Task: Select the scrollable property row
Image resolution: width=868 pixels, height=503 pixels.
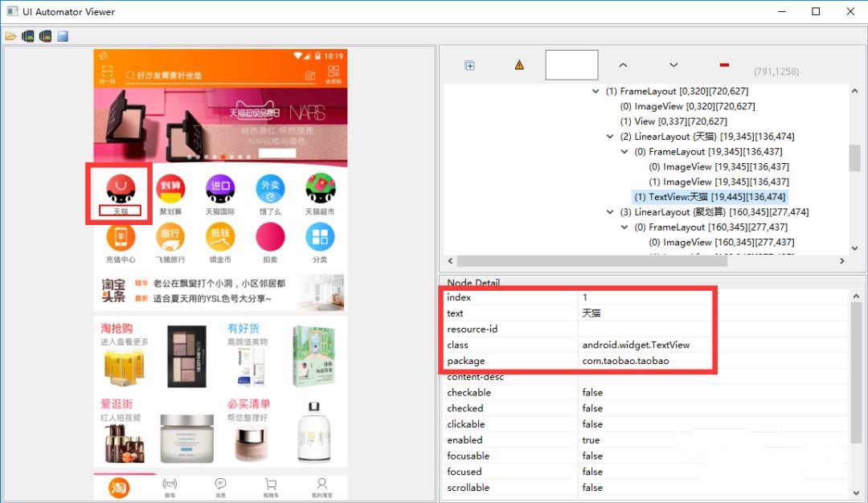Action: click(645, 488)
